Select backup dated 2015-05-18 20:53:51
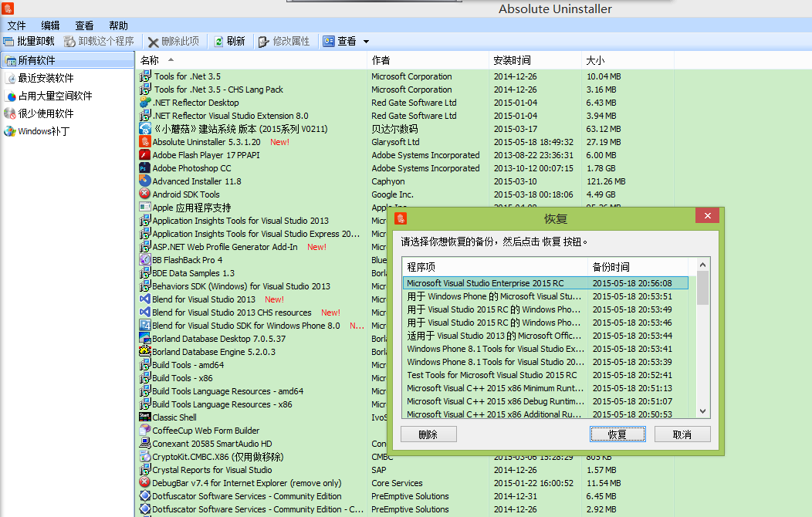 546,296
